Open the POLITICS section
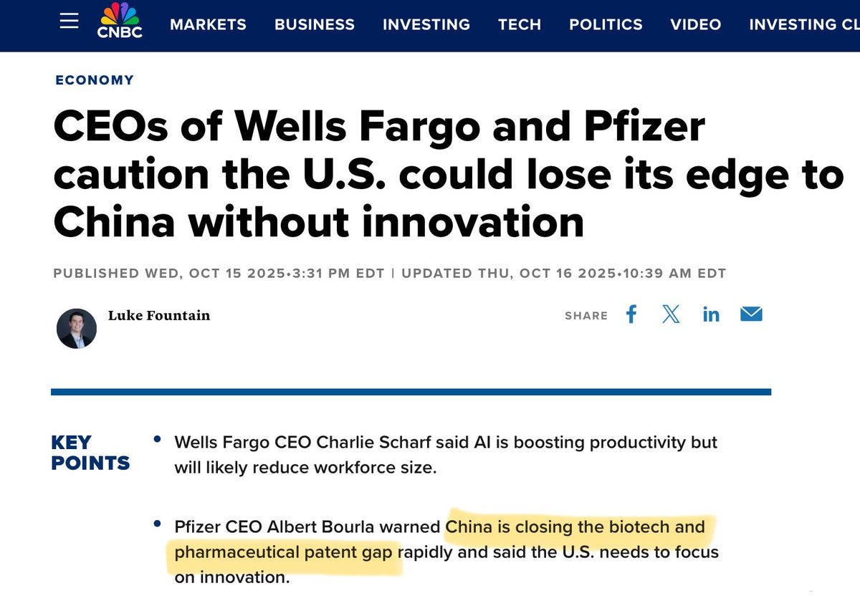Image resolution: width=860 pixels, height=616 pixels. point(606,24)
